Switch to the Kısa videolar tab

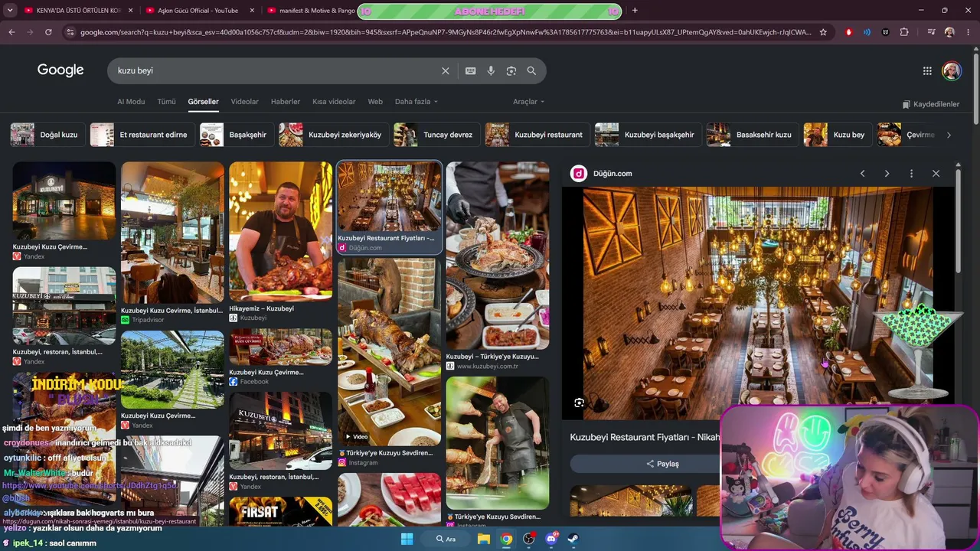334,102
